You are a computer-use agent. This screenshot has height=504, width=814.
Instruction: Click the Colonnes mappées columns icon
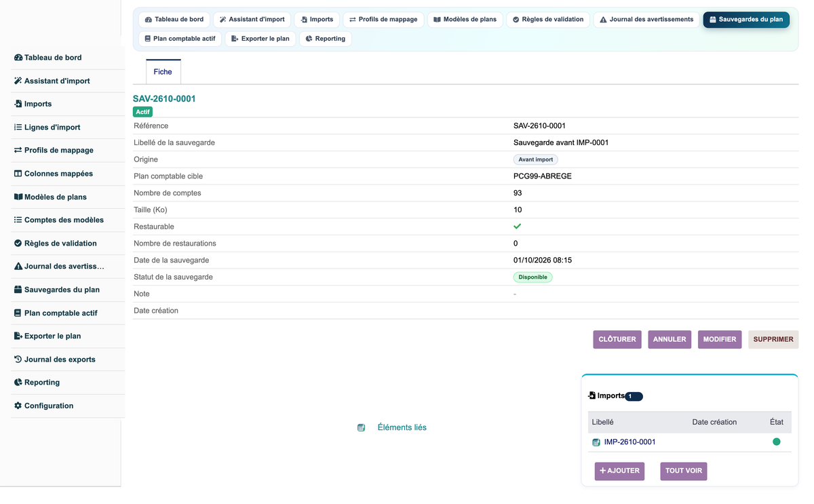[x=18, y=174]
